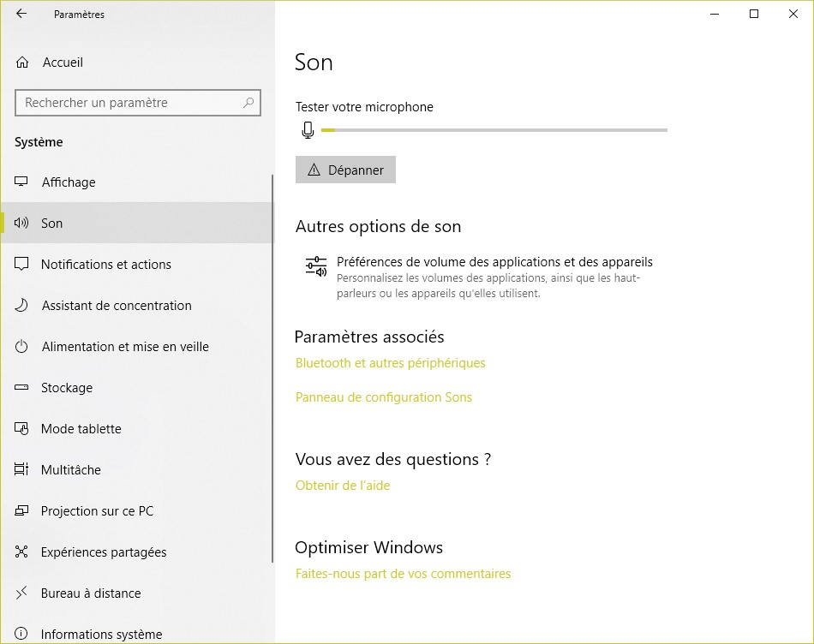
Task: Click the moon icon for Assistant de concentration
Action: (x=22, y=306)
